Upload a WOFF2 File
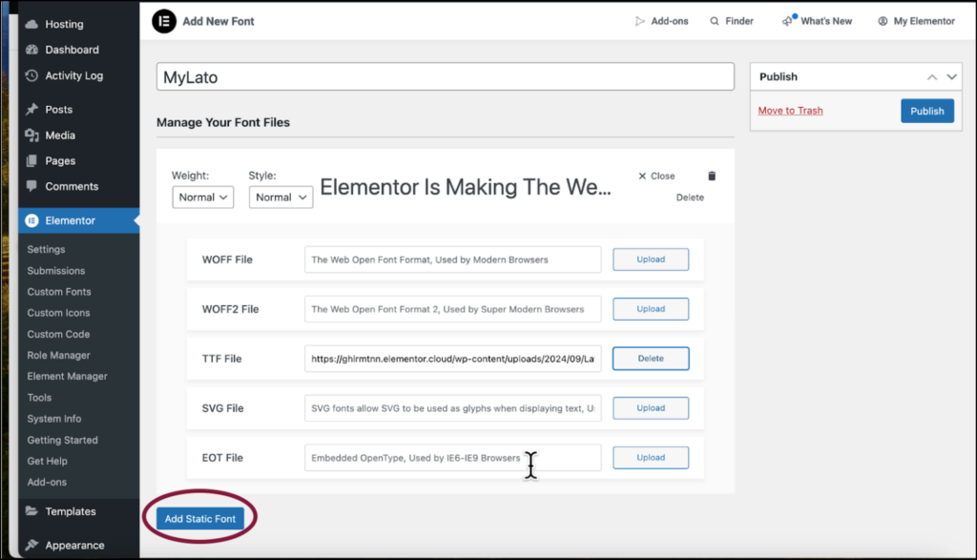 pos(651,309)
